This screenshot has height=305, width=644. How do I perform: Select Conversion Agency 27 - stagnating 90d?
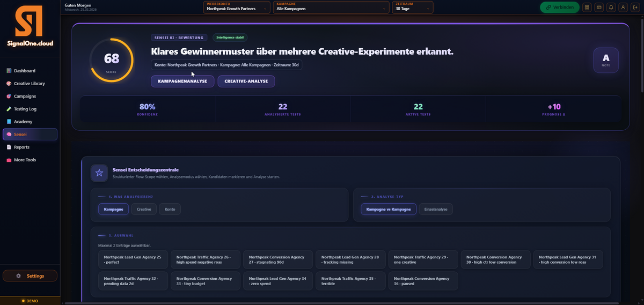[278, 259]
